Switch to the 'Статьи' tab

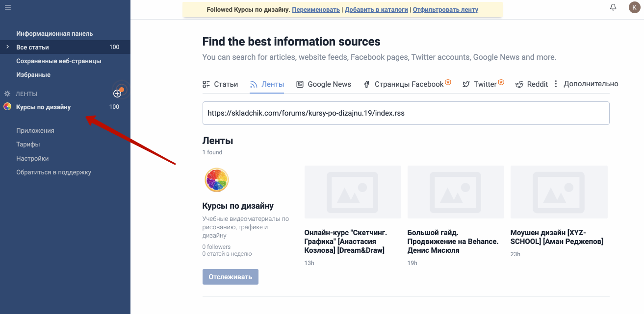click(220, 84)
